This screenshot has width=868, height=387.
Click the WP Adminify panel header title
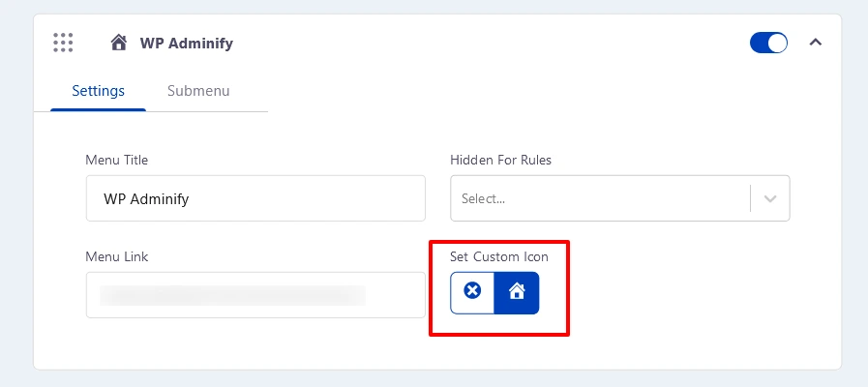click(187, 44)
